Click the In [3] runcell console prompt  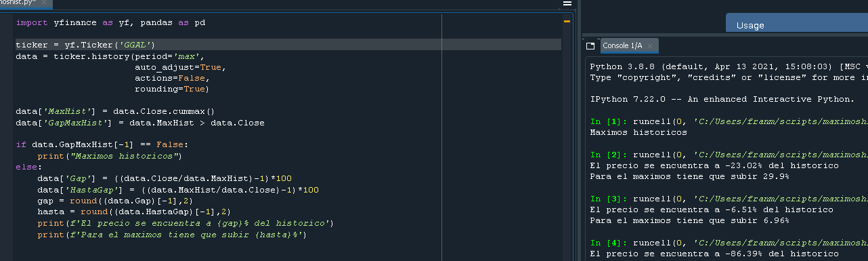[x=729, y=199]
